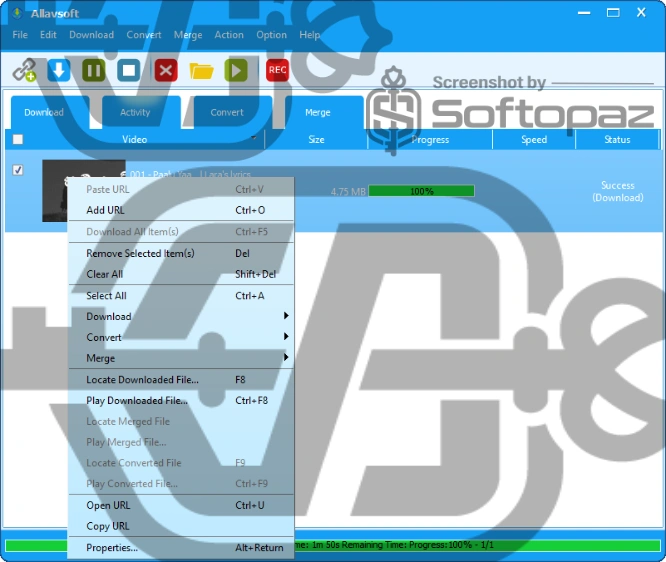Choose Copy URL from context menu
Screen dimensions: 666x562
181,526
